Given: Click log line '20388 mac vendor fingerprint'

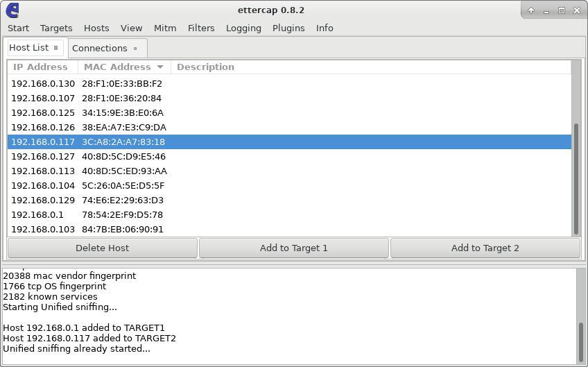Looking at the screenshot, I should click(69, 276).
